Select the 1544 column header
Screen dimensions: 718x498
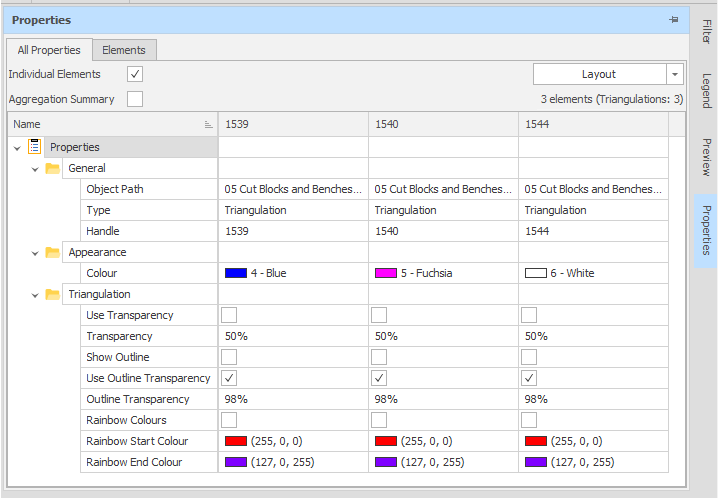click(x=592, y=124)
